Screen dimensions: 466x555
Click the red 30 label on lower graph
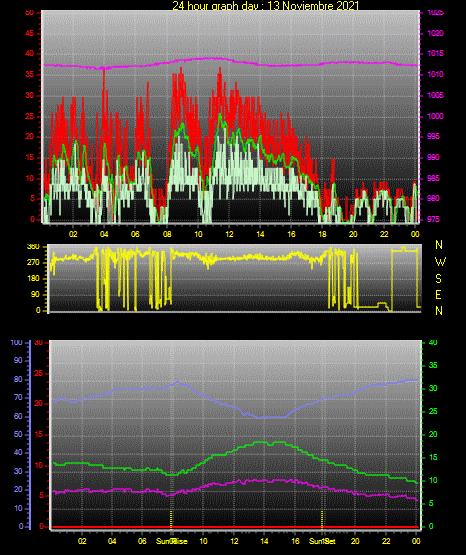tap(39, 343)
